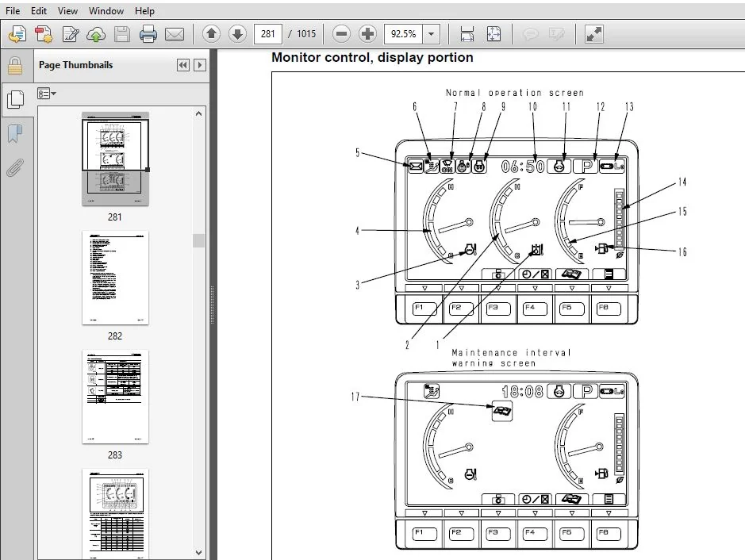The width and height of the screenshot is (745, 560).
Task: Open the View menu
Action: click(67, 10)
